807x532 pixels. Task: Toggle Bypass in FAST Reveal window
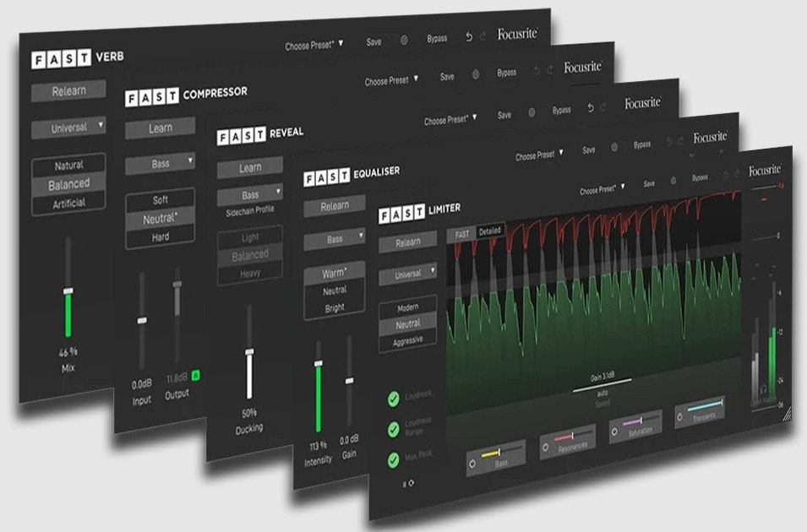pos(561,110)
